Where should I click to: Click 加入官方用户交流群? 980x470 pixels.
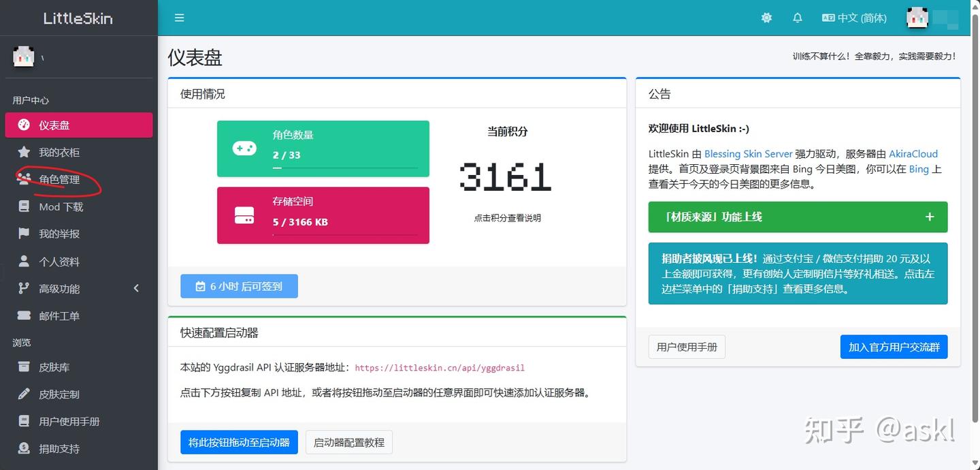(x=894, y=347)
